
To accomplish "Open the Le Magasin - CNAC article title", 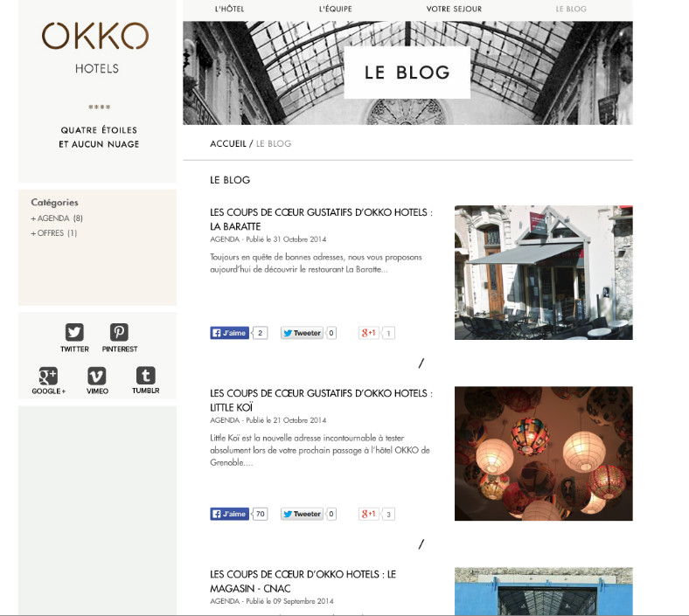I will click(x=303, y=581).
